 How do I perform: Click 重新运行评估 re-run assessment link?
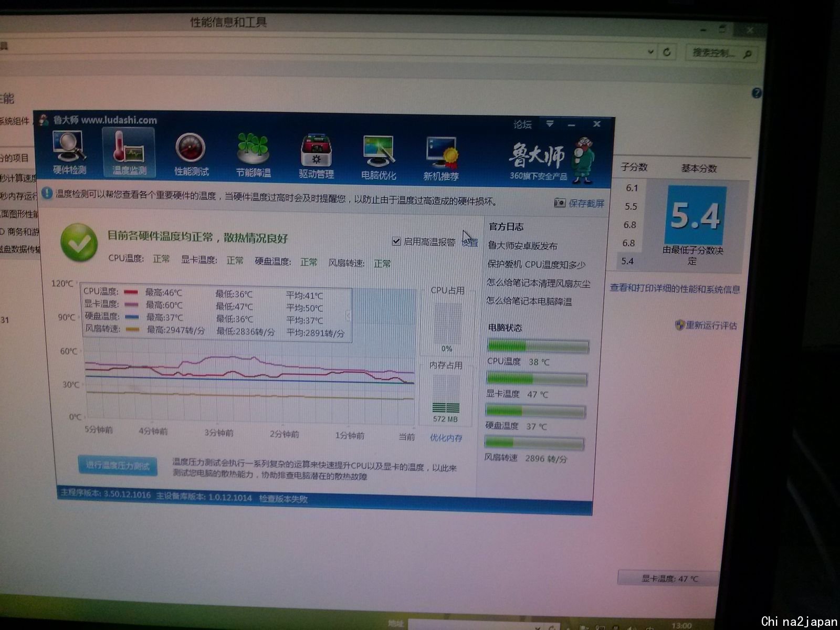tap(706, 325)
